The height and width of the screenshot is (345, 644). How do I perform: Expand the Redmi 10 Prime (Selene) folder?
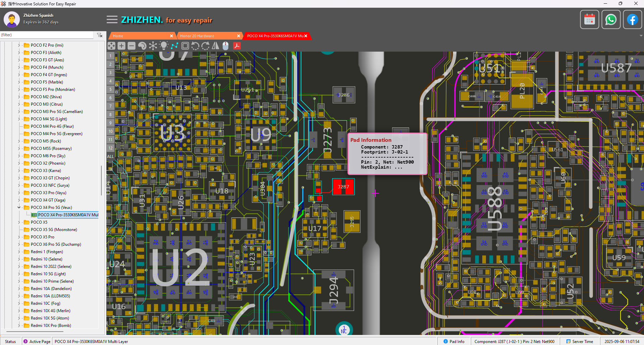point(19,281)
